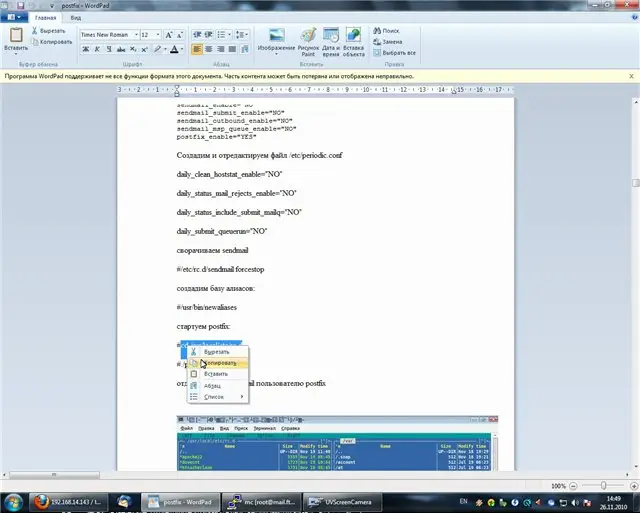Click the vertical scrollbar thumb

(x=636, y=182)
